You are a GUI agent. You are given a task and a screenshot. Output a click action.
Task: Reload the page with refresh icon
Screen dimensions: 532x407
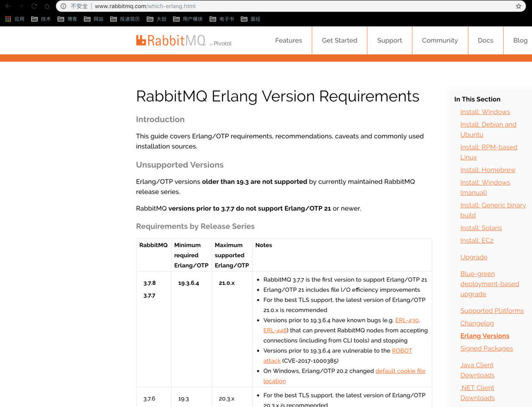click(x=34, y=6)
